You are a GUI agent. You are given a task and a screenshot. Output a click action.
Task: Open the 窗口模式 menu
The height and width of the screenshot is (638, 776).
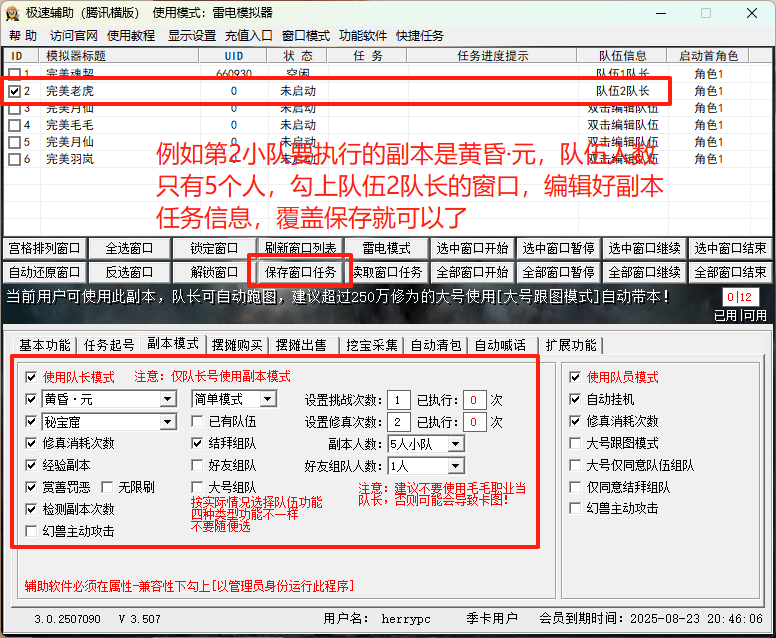[x=306, y=36]
